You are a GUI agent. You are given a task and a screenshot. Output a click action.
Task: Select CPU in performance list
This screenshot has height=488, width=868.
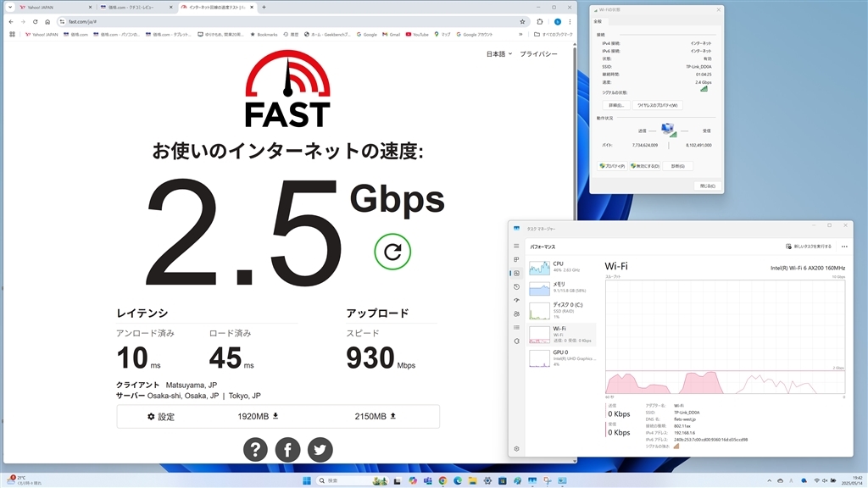[x=562, y=267]
